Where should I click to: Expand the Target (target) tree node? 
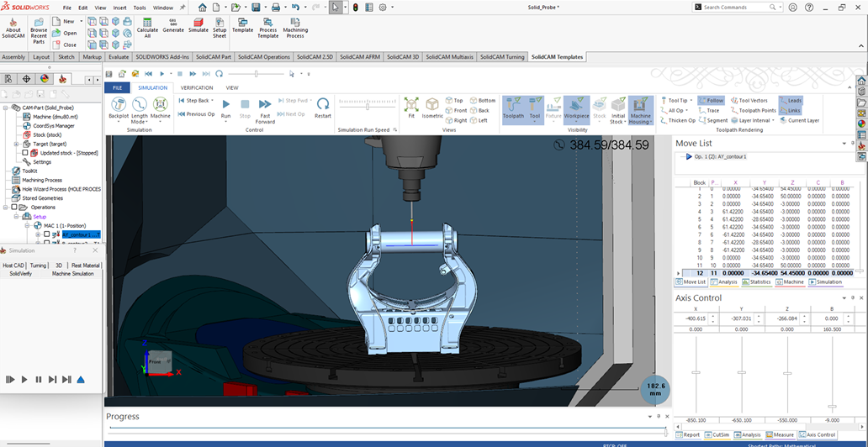[x=17, y=144]
